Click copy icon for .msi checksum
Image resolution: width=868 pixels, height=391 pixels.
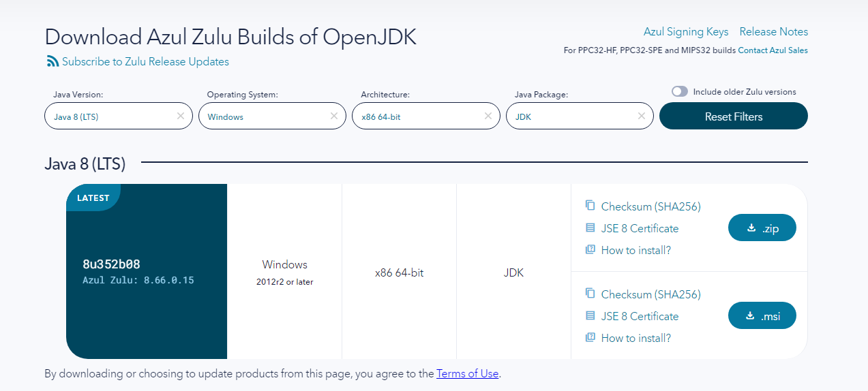point(590,294)
